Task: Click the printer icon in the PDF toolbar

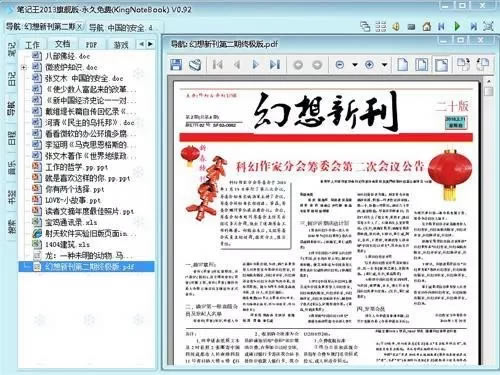Action: [x=195, y=64]
